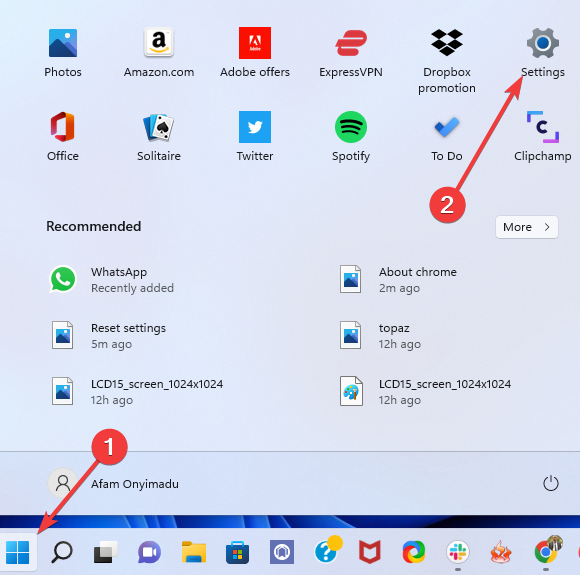This screenshot has width=580, height=575.
Task: Open Task View on the taskbar
Action: tap(105, 552)
